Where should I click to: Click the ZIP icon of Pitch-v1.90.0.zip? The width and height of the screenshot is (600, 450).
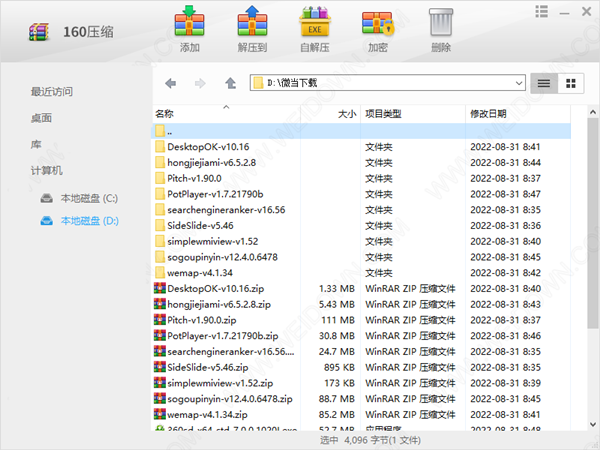[160, 320]
